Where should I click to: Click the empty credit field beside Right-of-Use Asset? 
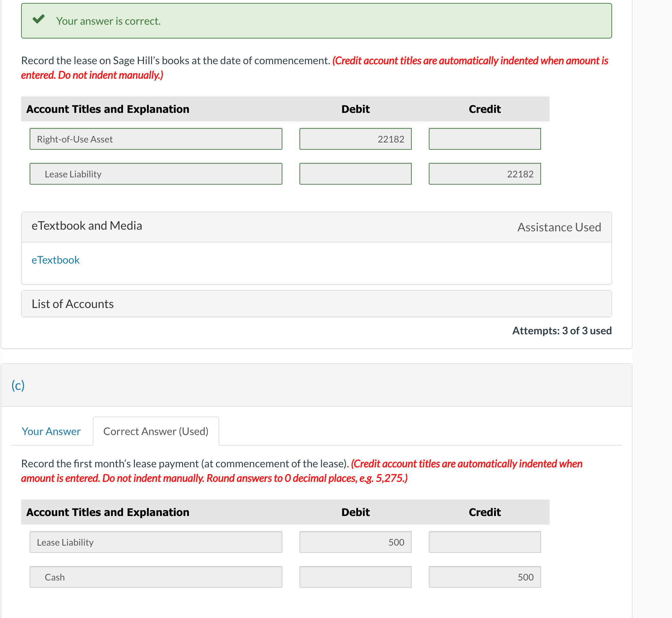pos(484,139)
